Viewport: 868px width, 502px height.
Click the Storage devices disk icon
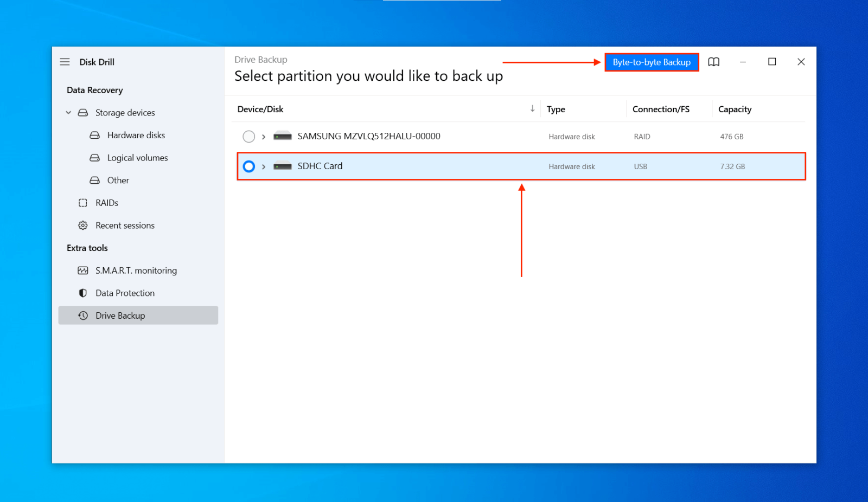(x=82, y=112)
